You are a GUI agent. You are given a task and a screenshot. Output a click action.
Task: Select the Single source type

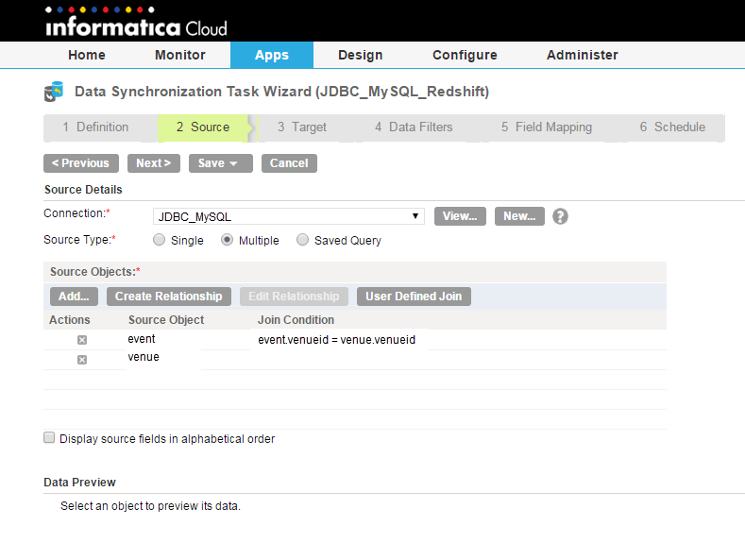160,240
